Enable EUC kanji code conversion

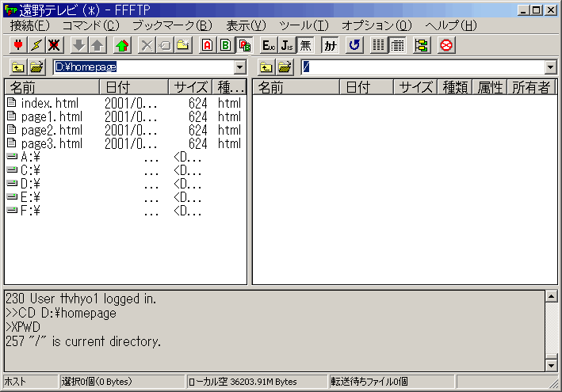[x=269, y=45]
